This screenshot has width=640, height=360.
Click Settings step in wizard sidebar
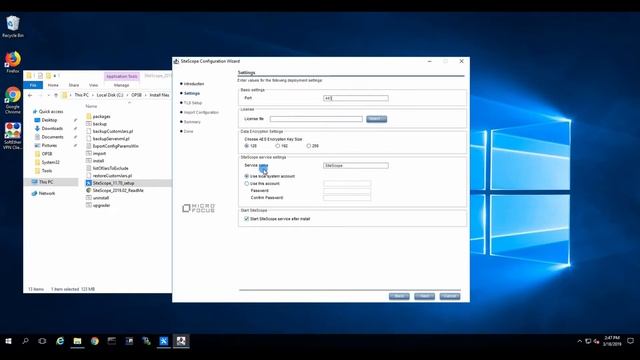pos(191,93)
